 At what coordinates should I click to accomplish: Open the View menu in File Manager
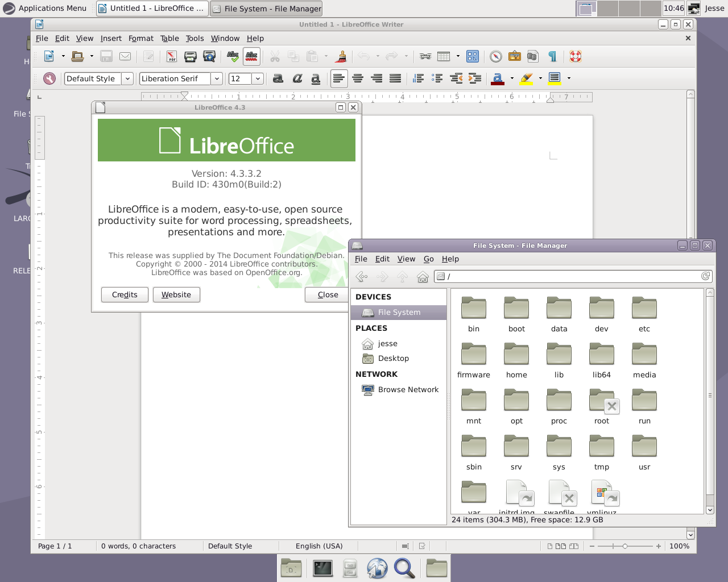pyautogui.click(x=406, y=259)
